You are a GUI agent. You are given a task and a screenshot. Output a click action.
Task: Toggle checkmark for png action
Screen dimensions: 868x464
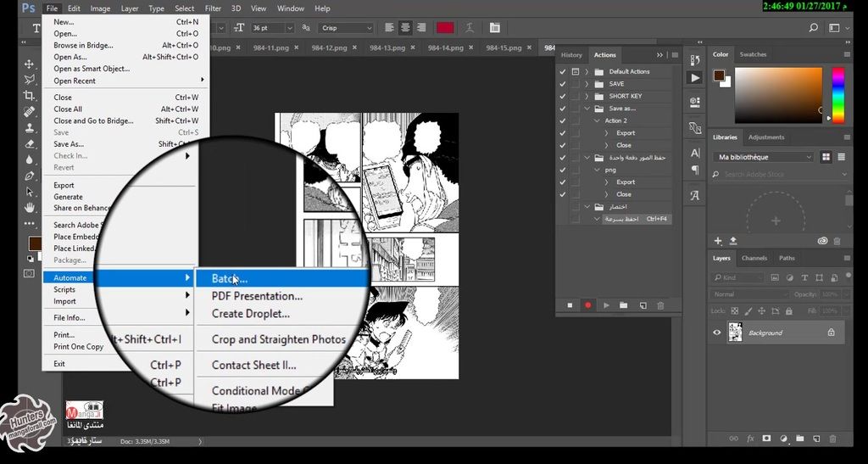point(563,170)
